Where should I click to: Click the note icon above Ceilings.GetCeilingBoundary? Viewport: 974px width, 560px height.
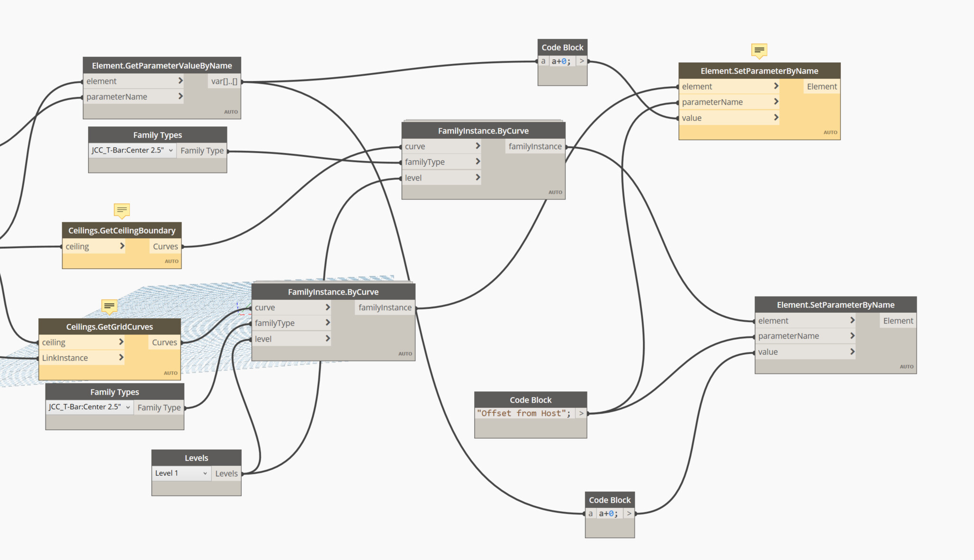click(122, 210)
